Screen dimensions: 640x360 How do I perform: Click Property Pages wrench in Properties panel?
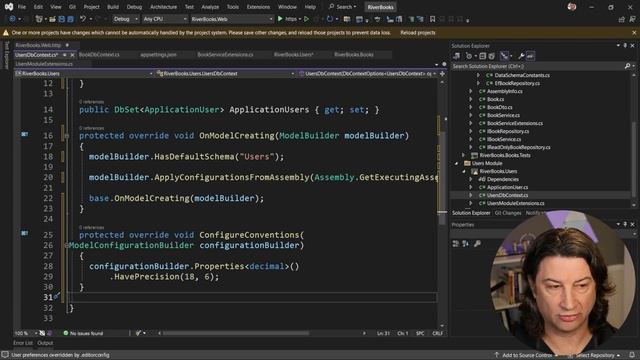(477, 244)
